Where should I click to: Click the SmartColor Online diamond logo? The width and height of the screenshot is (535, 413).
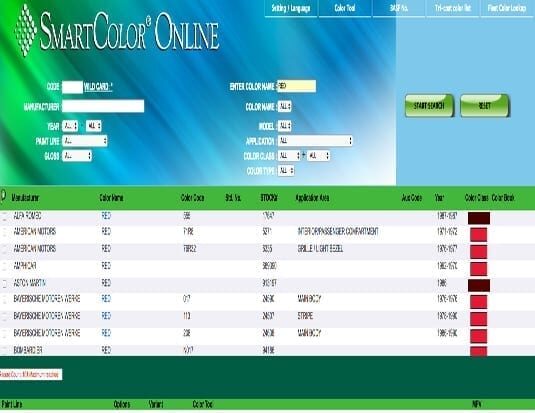[x=26, y=30]
